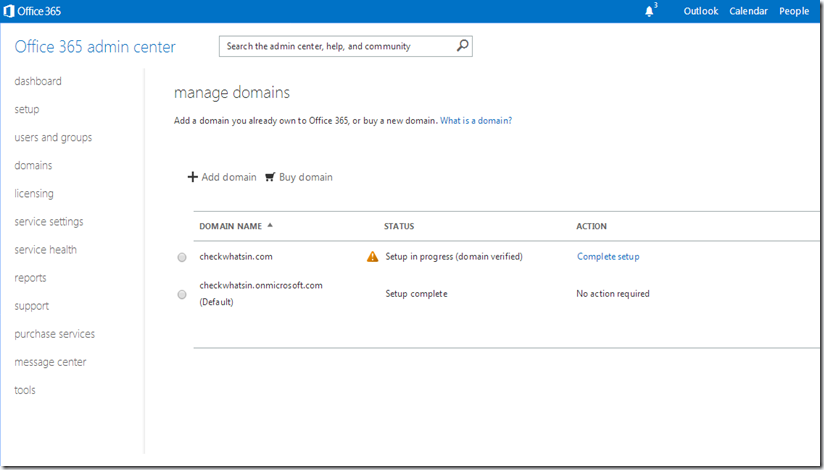Click the plus icon for Add domain
The height and width of the screenshot is (470, 824).
click(x=192, y=177)
